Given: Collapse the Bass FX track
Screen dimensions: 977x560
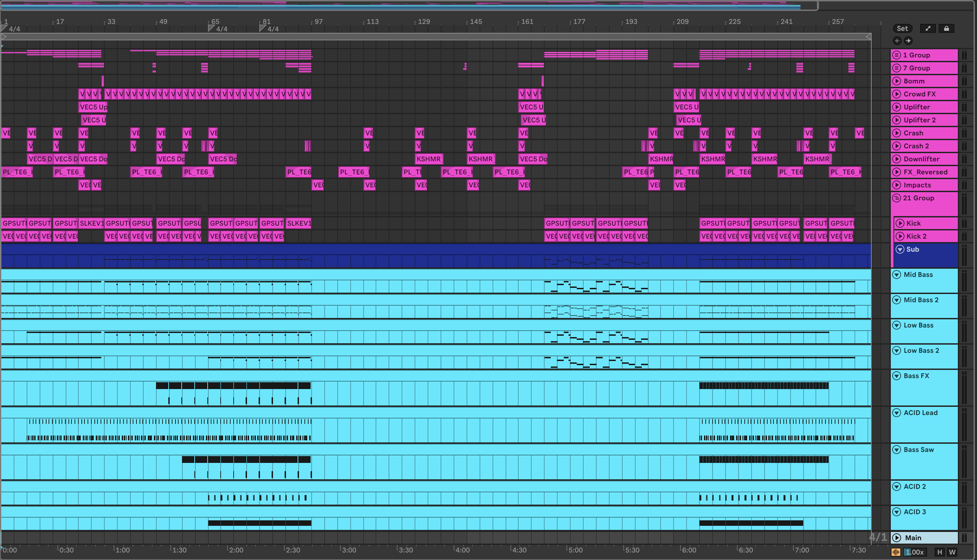Looking at the screenshot, I should tap(897, 376).
